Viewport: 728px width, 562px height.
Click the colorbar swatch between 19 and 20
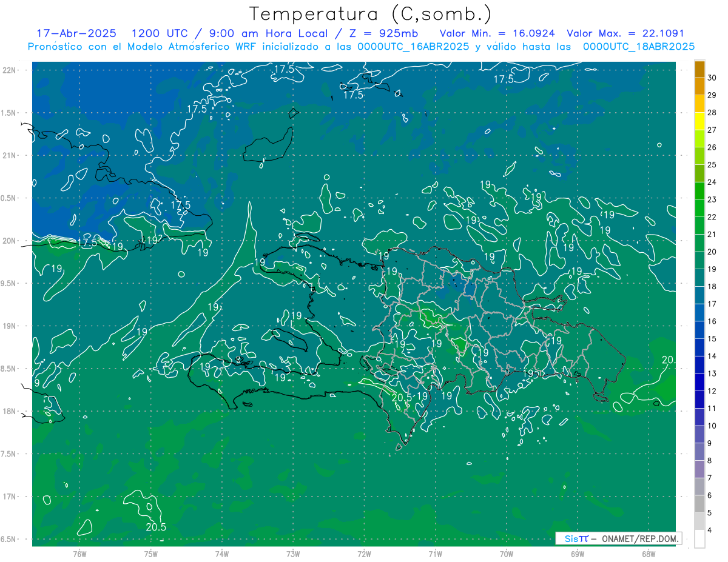pos(699,261)
